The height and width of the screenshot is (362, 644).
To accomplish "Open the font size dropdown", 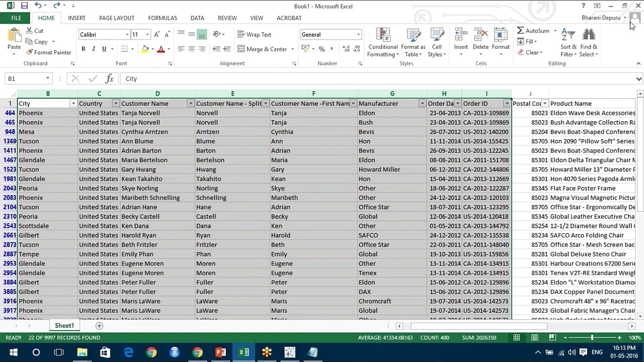I will (x=147, y=35).
